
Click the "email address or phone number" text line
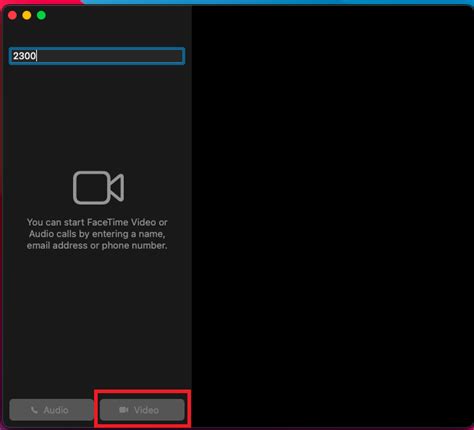click(97, 246)
